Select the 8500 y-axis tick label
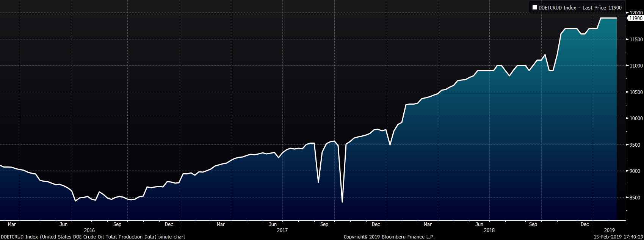This screenshot has height=240, width=644. tap(636, 198)
